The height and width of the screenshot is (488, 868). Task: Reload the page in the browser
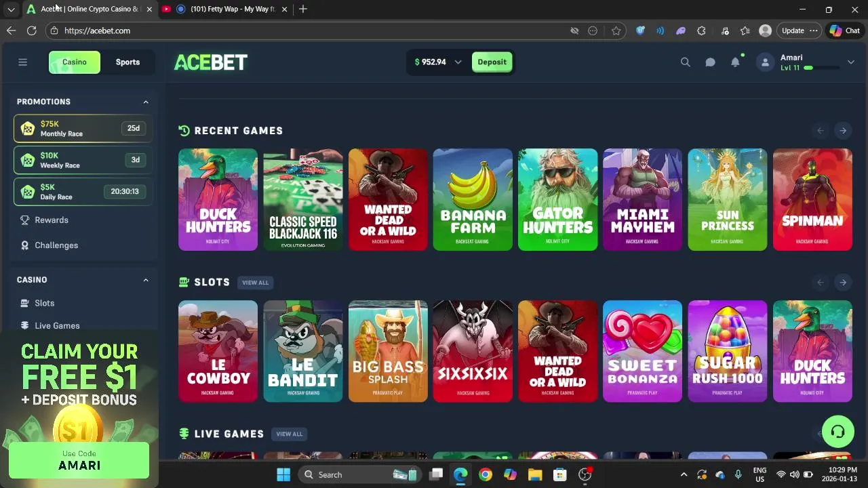pos(31,30)
